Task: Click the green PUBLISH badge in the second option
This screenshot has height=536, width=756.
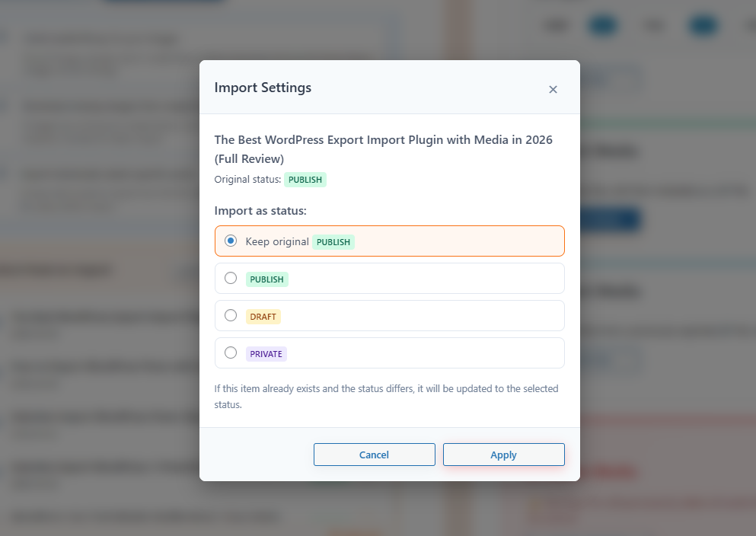Action: click(x=266, y=279)
